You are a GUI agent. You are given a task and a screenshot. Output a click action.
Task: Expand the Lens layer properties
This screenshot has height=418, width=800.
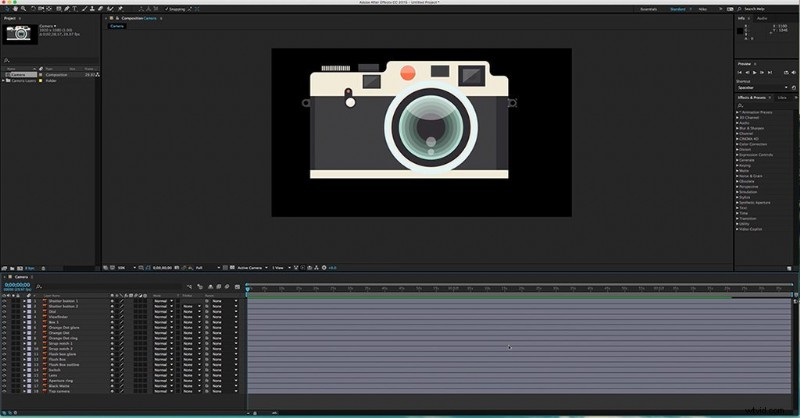tap(24, 375)
